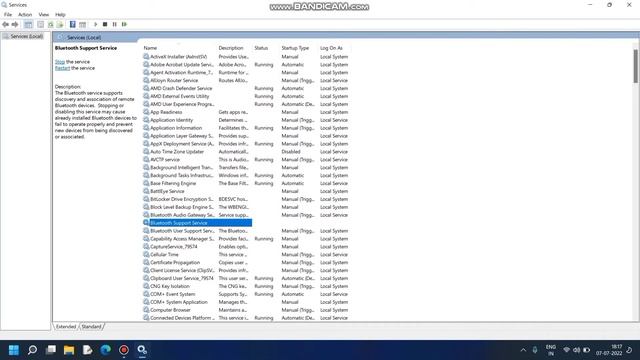Image resolution: width=640 pixels, height=360 pixels.
Task: Select the Bluetooth Audio Gateway Service icon
Action: [146, 215]
